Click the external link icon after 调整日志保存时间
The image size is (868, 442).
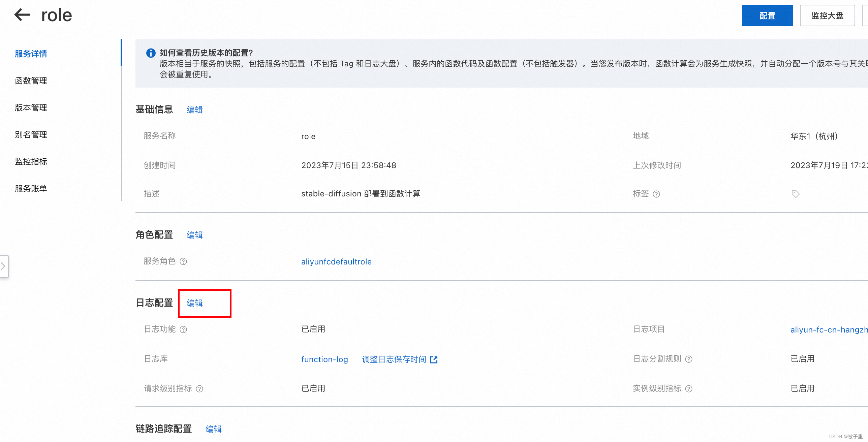tap(434, 360)
